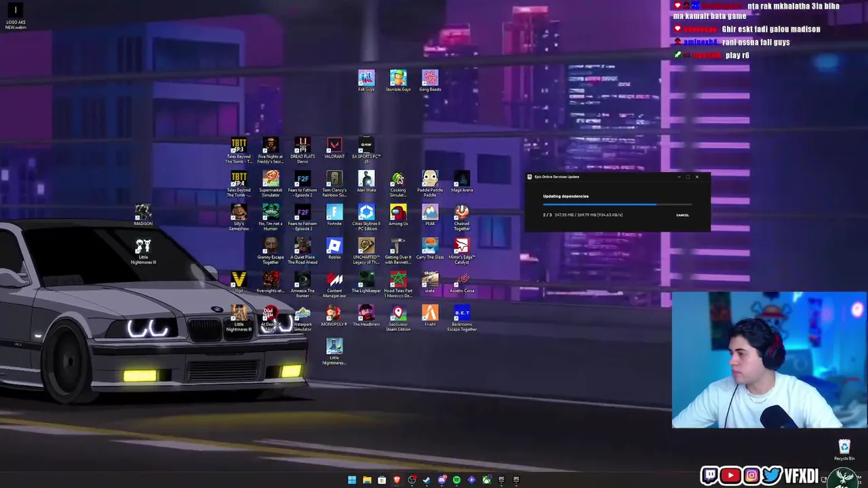Select Silly's Gameshow desktop shortcut

point(239,218)
